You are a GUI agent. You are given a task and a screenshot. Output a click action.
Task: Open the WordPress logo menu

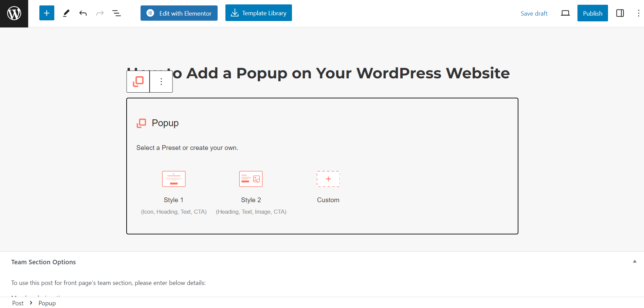[14, 14]
